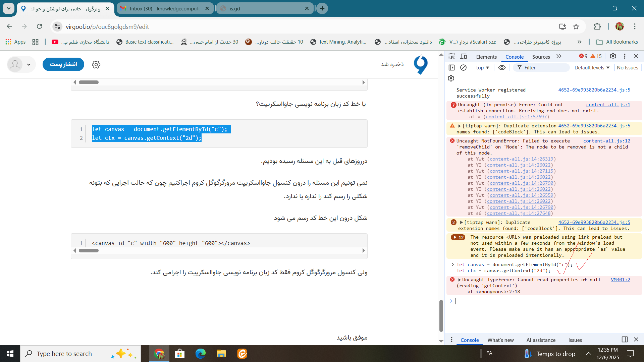
Task: Open the VM301:2 source link
Action: [x=620, y=280]
